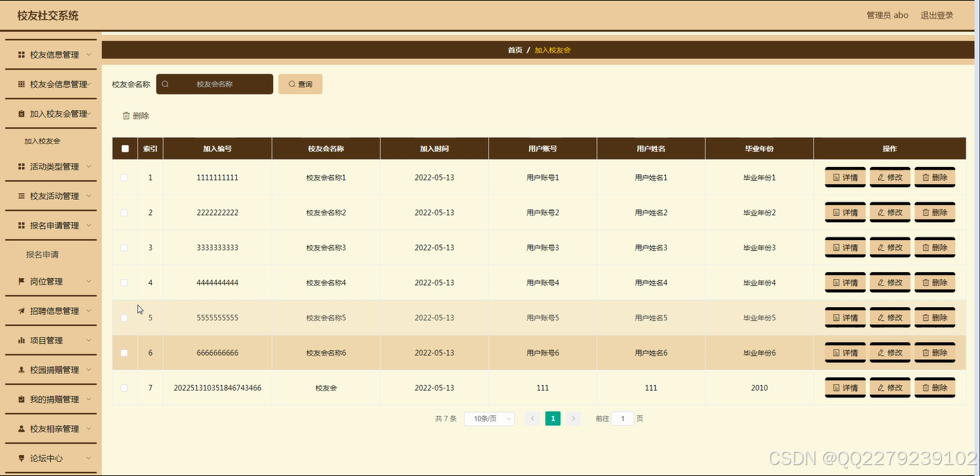Check the box for row 1111111111
Screen dimensions: 980x476
[x=125, y=177]
